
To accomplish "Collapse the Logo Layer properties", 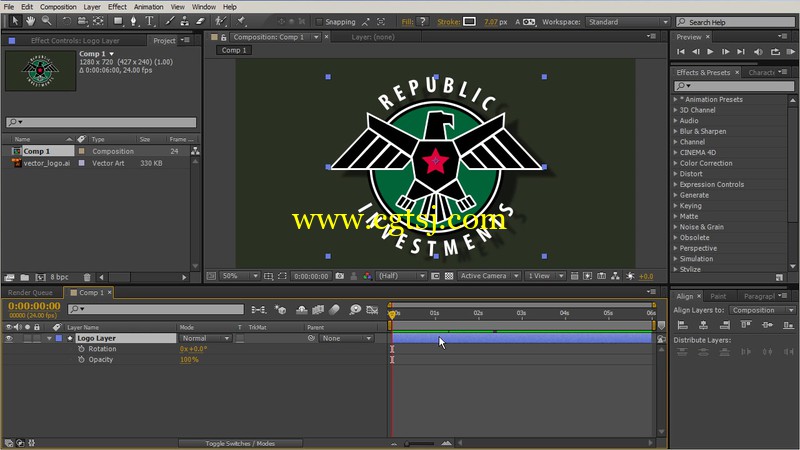I will coord(49,338).
